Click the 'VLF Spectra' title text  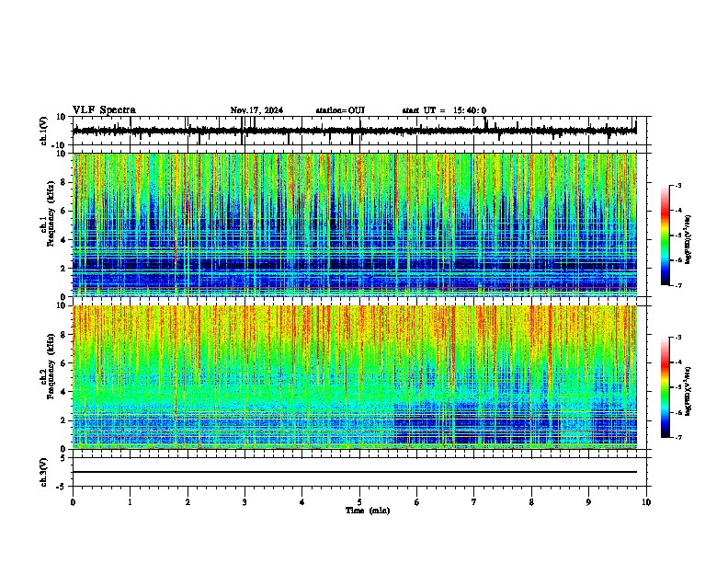[104, 110]
